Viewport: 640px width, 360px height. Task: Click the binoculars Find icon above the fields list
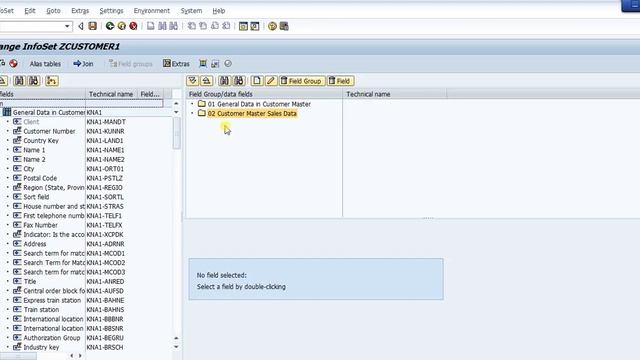[19, 81]
